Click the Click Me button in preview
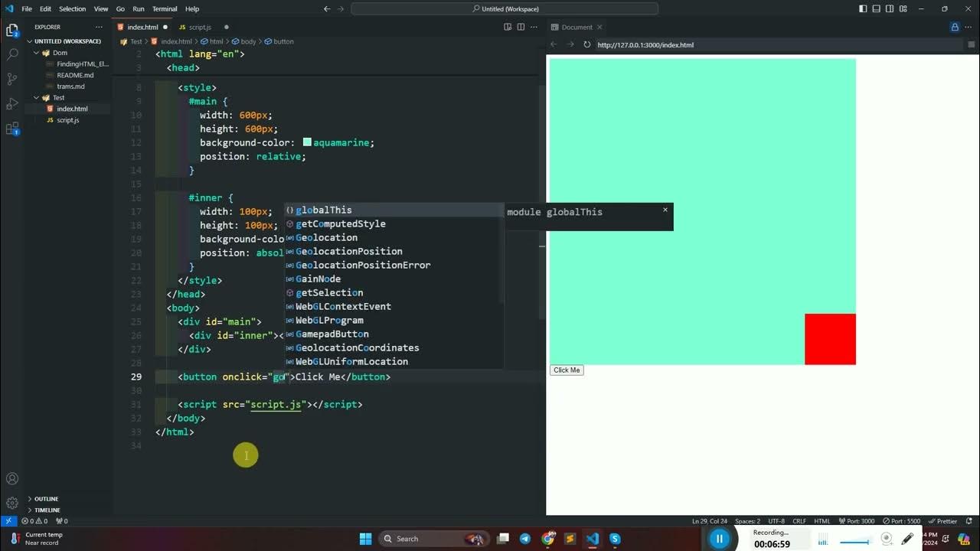 (567, 370)
